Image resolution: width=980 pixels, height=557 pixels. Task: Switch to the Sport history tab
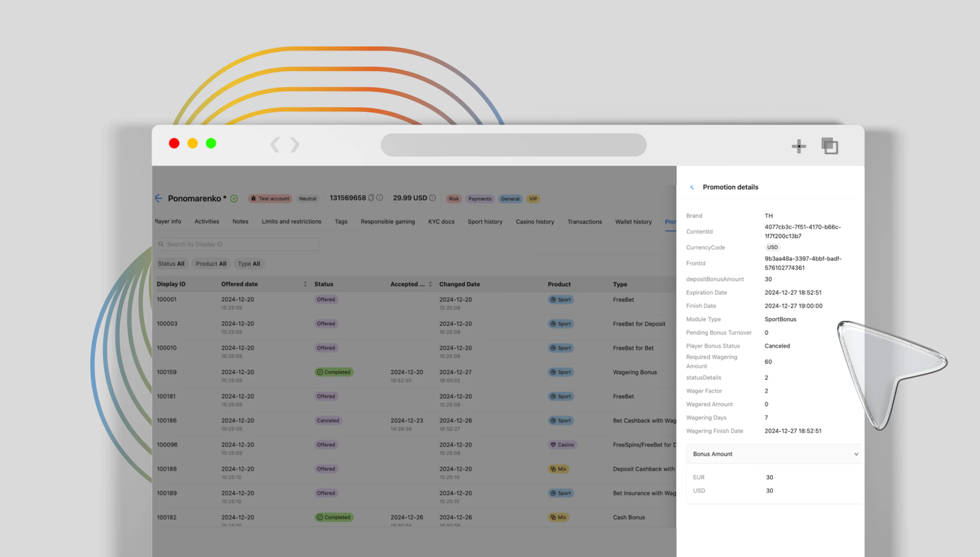point(485,222)
